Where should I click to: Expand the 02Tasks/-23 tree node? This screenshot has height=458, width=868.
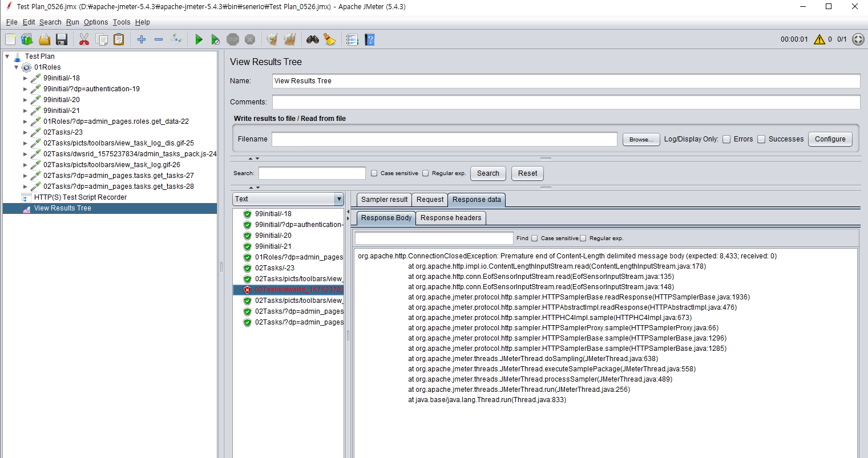(x=25, y=132)
